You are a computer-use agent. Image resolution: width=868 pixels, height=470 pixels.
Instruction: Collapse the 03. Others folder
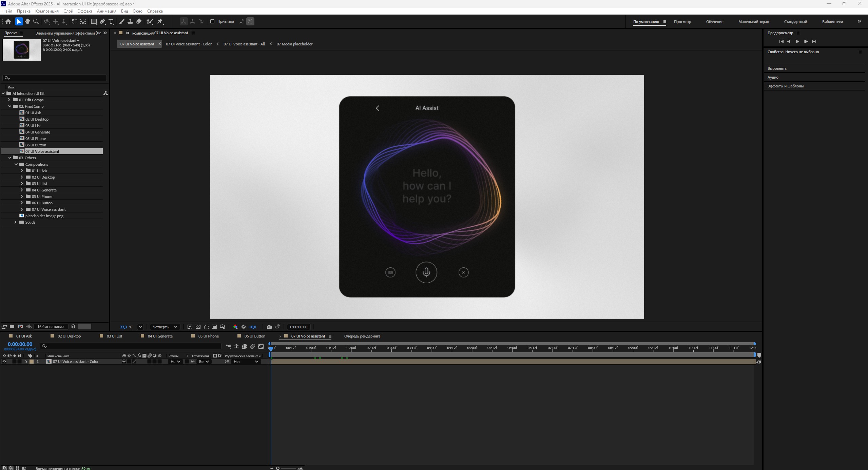(9, 158)
